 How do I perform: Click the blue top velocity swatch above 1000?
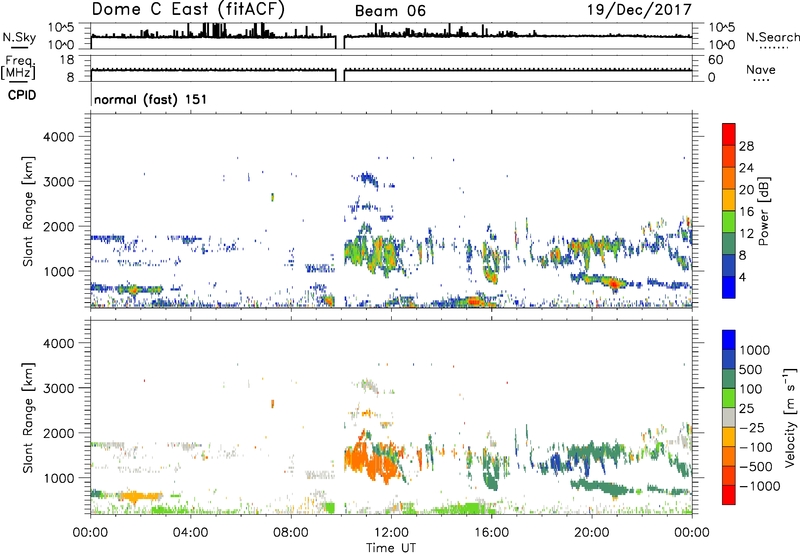pyautogui.click(x=729, y=340)
